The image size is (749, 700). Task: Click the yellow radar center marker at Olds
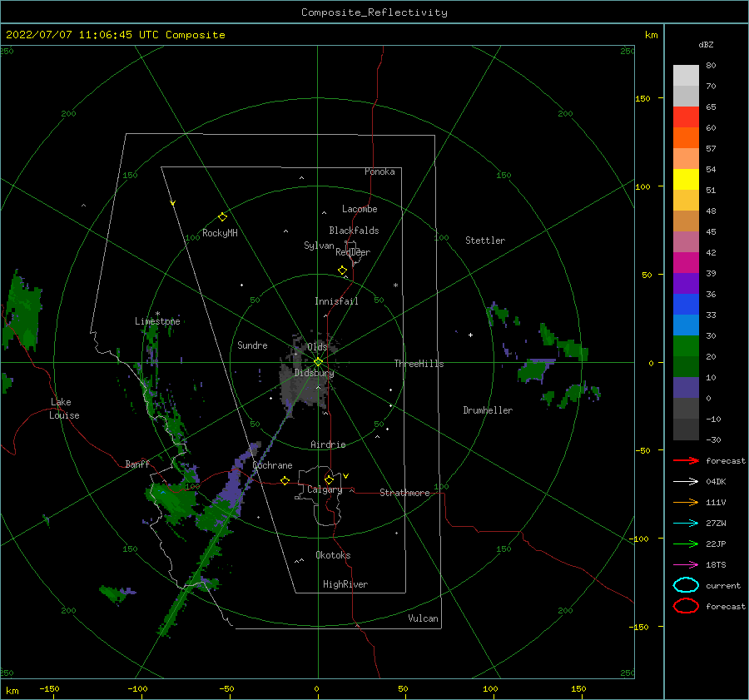(318, 362)
